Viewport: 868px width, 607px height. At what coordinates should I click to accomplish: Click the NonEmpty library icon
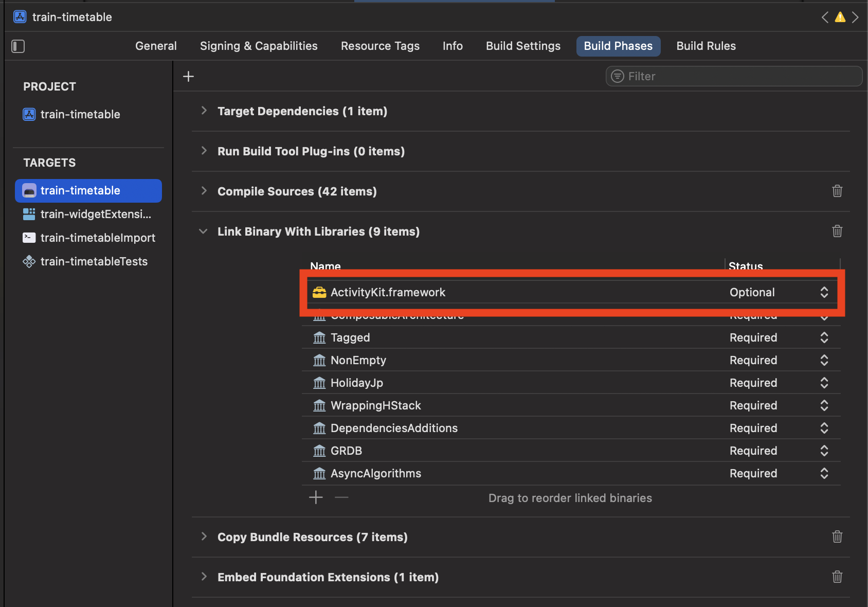coord(319,360)
